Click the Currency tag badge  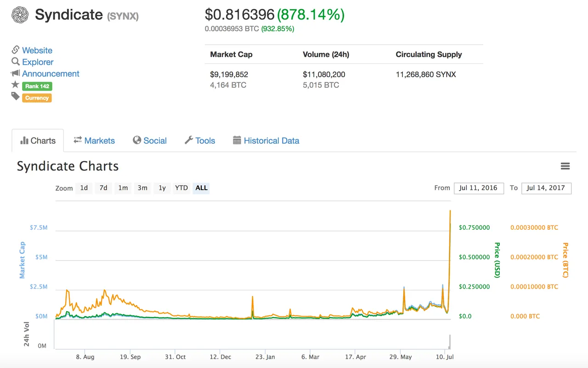[x=37, y=98]
